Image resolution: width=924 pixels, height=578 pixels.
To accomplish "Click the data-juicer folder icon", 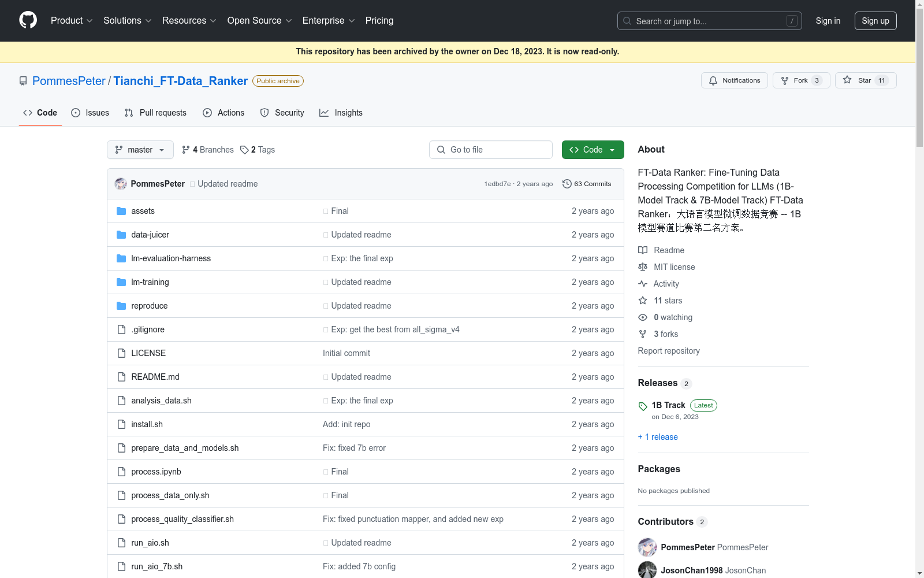I will pos(121,235).
